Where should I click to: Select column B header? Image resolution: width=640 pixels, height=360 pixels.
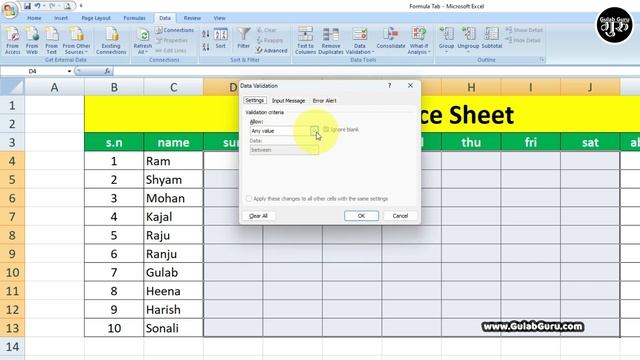coord(114,87)
